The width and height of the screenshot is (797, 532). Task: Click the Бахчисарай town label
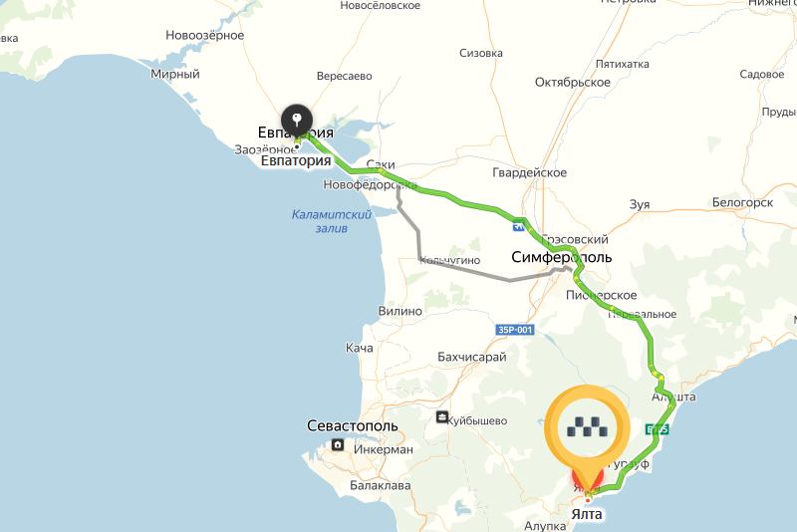pos(472,357)
